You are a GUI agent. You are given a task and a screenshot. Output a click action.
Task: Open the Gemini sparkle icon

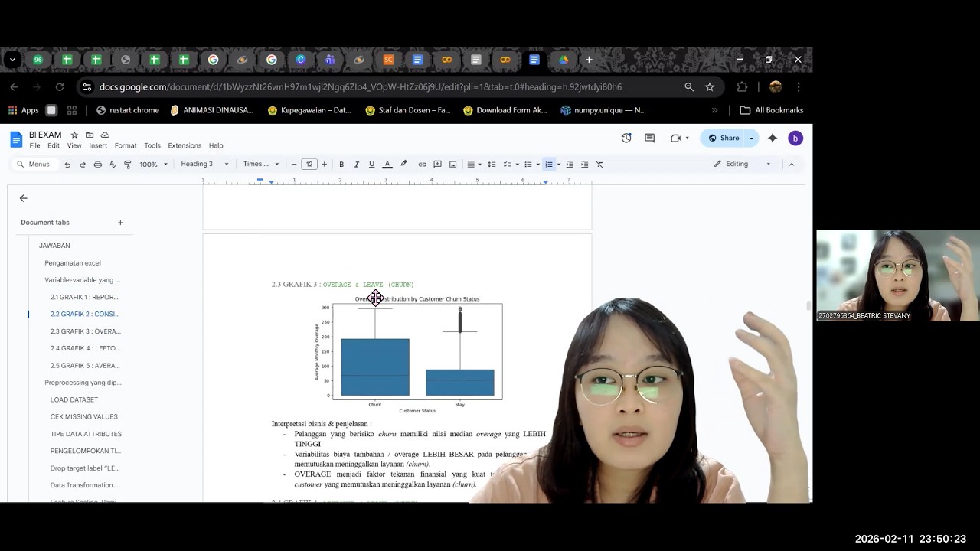point(773,139)
